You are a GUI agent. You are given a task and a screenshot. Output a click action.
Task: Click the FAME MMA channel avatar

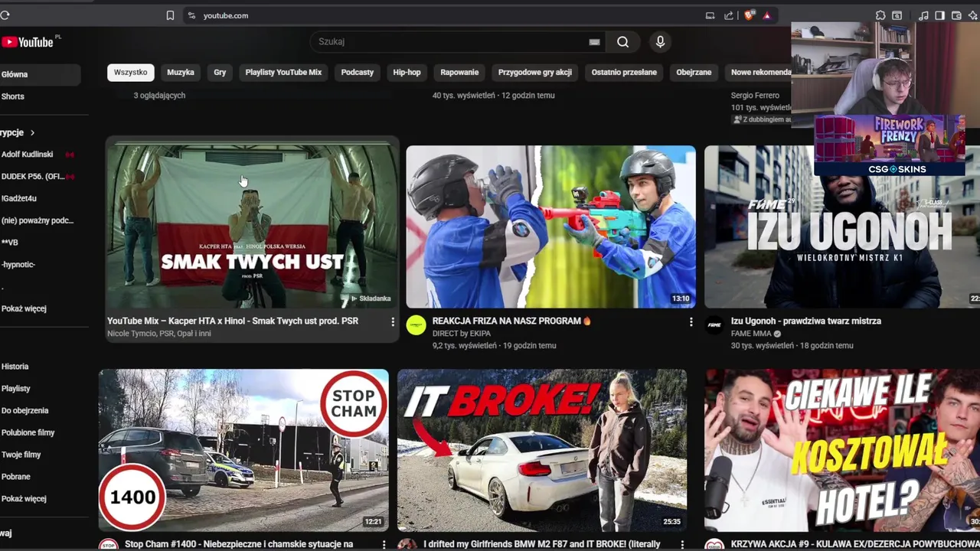click(x=714, y=325)
